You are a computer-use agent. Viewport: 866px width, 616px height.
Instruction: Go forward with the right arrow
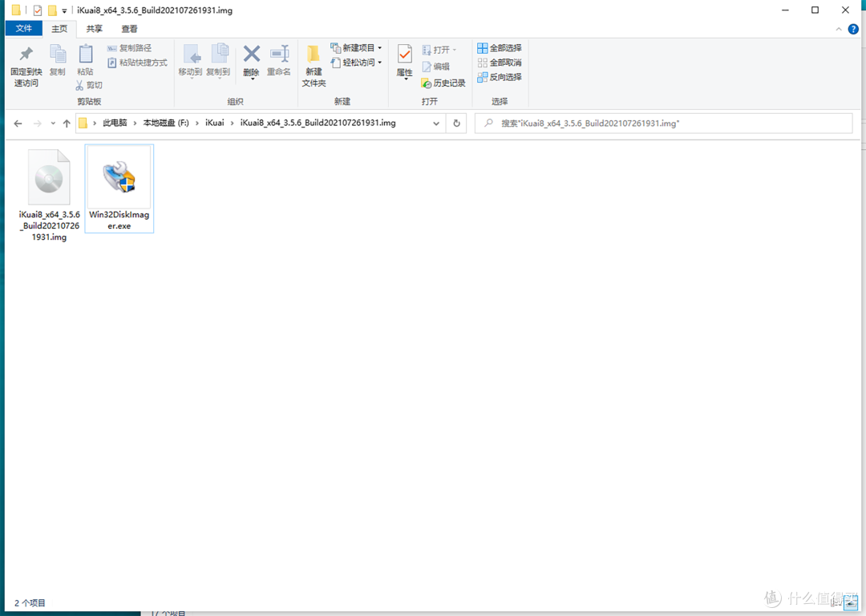coord(38,124)
